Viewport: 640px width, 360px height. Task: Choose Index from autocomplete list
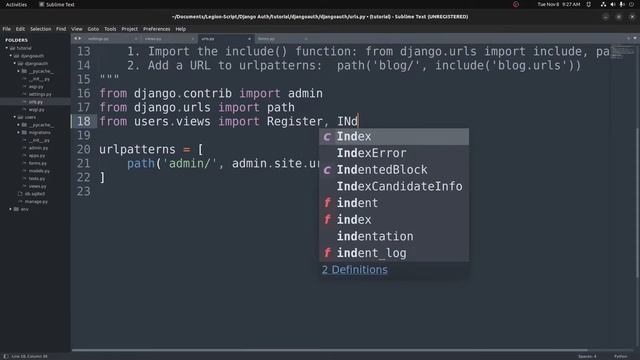click(x=394, y=136)
